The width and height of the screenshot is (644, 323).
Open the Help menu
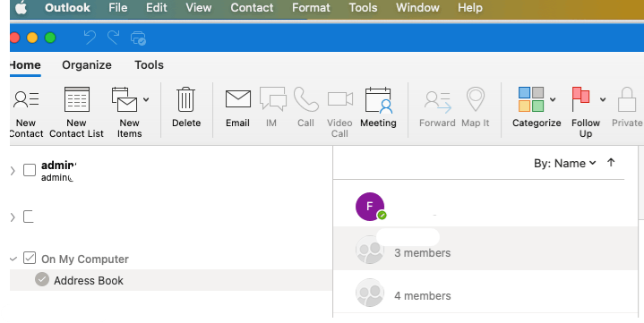tap(470, 8)
